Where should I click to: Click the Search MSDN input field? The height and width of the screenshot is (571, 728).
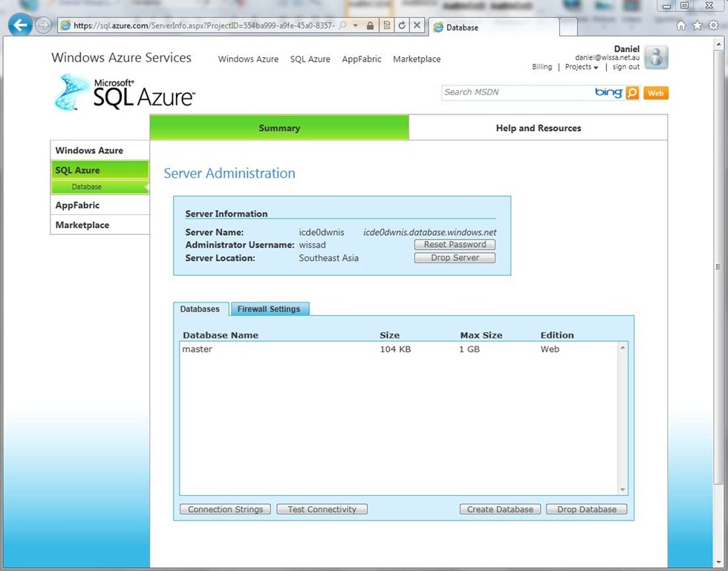point(517,92)
